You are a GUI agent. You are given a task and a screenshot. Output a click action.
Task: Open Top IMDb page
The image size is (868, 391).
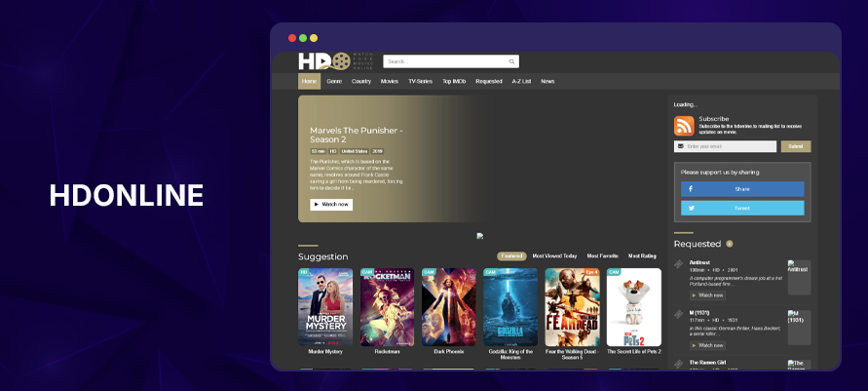coord(454,81)
